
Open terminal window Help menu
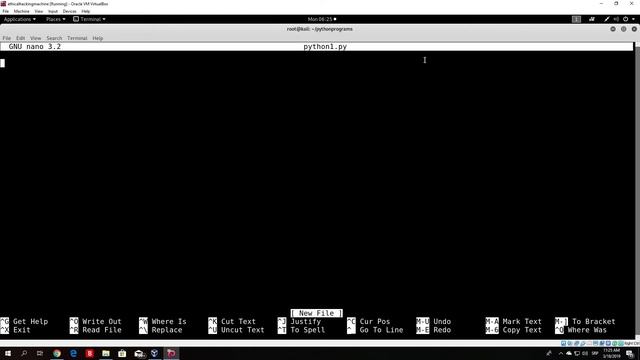[98, 38]
